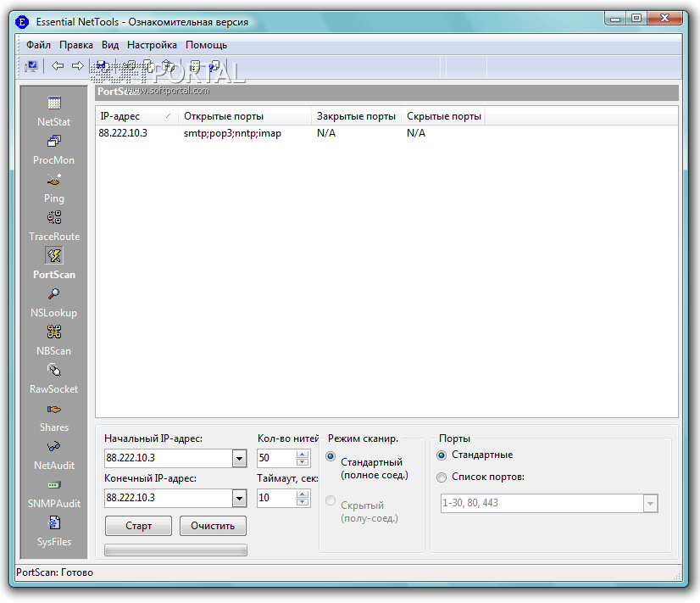Click the Save floppy toolbar icon
Image resolution: width=700 pixels, height=603 pixels.
[101, 66]
